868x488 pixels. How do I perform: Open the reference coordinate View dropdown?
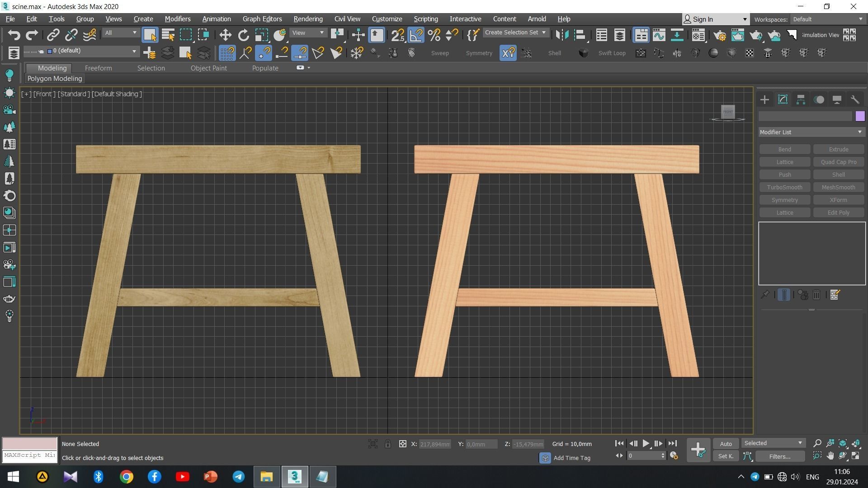click(x=308, y=33)
